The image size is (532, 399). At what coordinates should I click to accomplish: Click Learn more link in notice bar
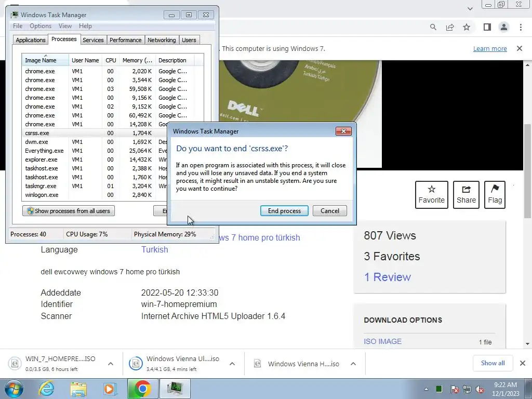pos(490,48)
